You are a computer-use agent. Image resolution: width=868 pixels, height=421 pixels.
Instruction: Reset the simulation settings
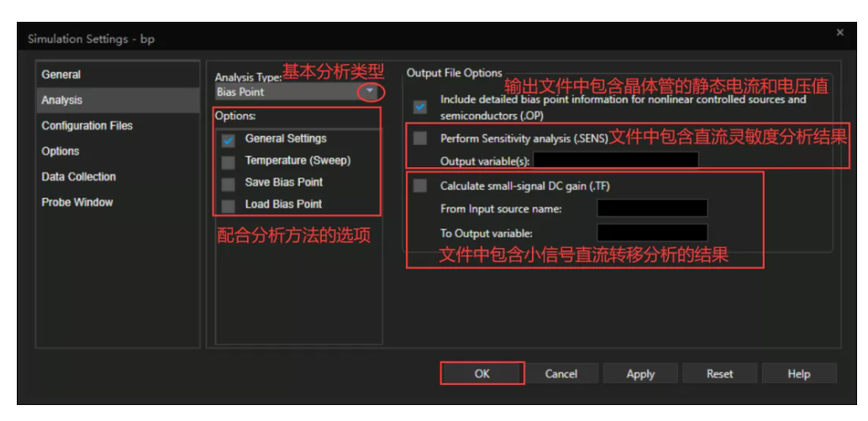click(x=719, y=374)
